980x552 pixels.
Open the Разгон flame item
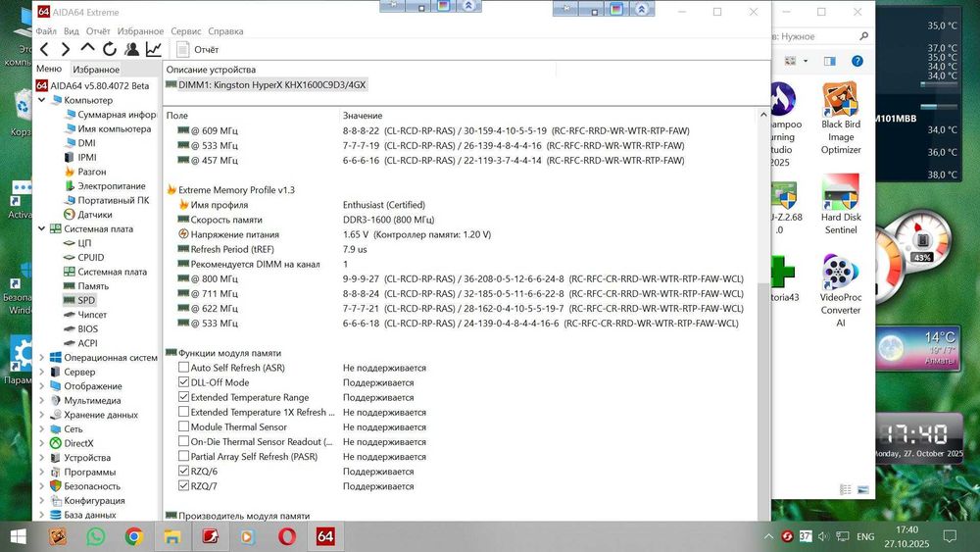coord(85,172)
